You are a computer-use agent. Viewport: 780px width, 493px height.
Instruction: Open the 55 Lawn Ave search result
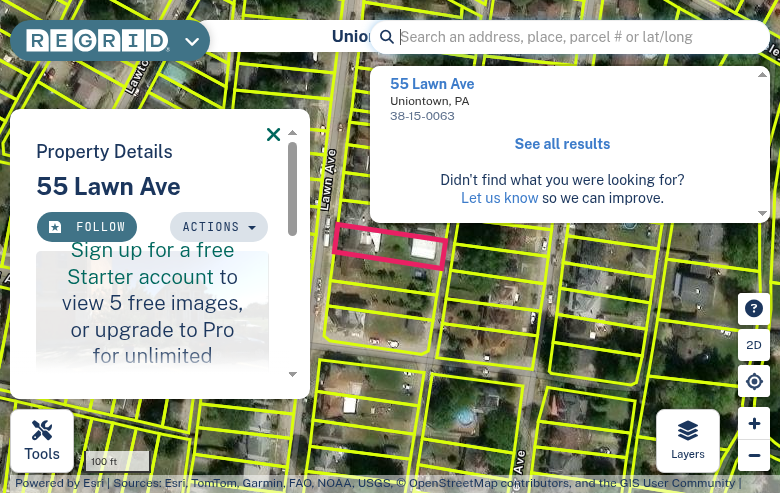(x=432, y=84)
